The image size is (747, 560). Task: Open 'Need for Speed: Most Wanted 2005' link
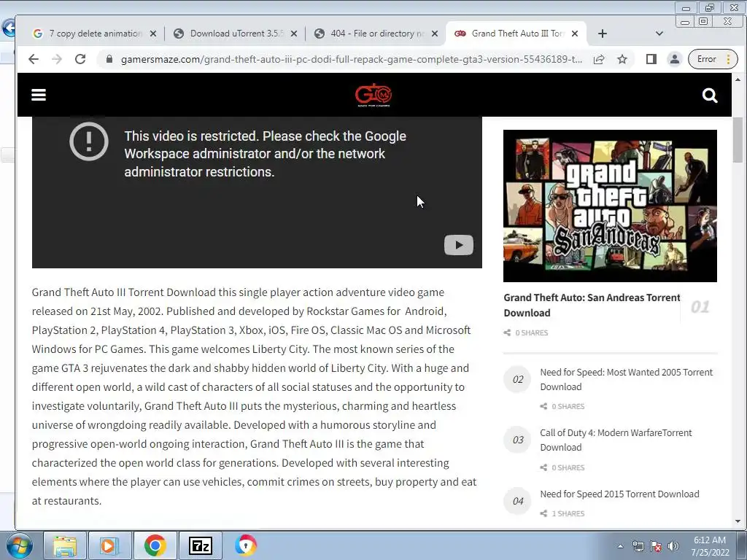click(627, 379)
